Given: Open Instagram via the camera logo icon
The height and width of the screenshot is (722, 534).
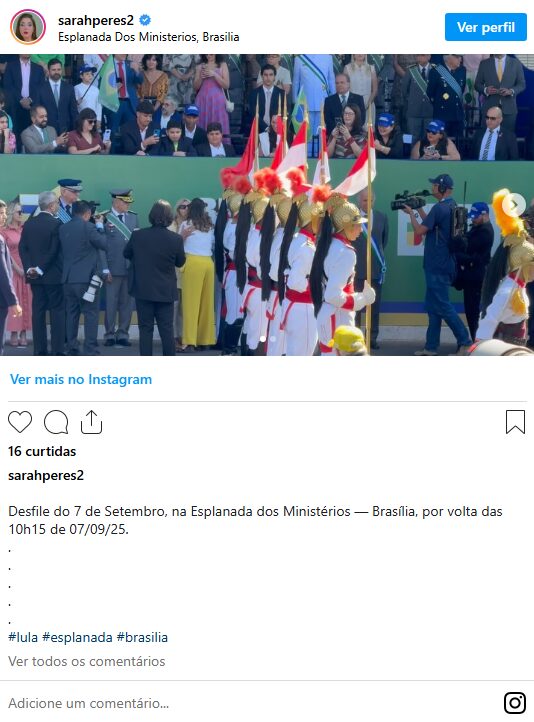Looking at the screenshot, I should (x=515, y=703).
